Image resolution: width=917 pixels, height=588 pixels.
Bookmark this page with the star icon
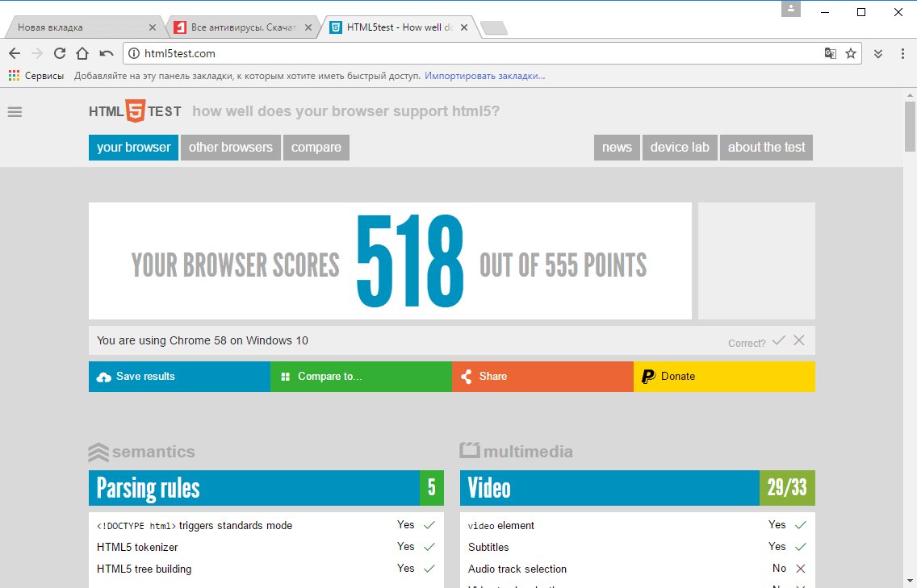coord(851,54)
